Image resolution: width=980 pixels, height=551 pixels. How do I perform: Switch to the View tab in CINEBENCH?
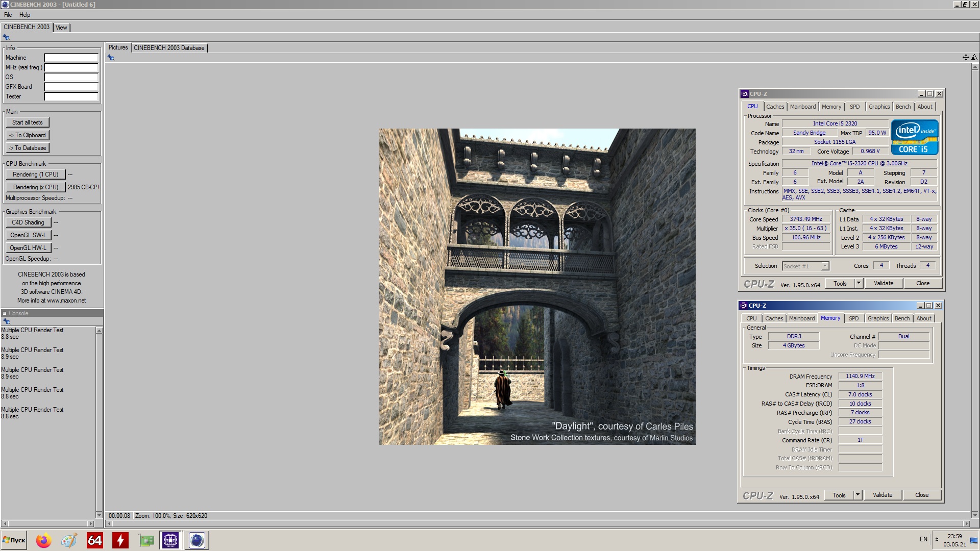pyautogui.click(x=61, y=28)
